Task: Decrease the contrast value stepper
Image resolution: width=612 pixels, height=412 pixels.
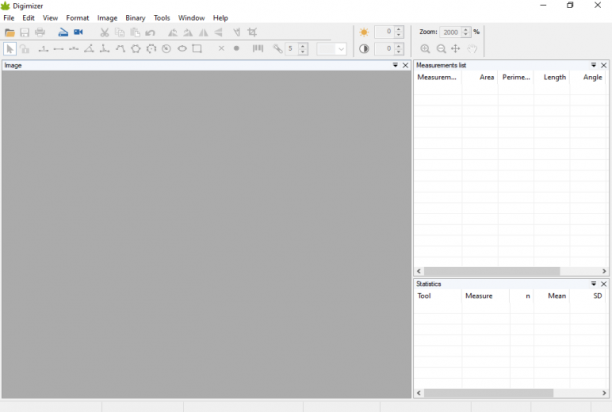Action: click(399, 52)
